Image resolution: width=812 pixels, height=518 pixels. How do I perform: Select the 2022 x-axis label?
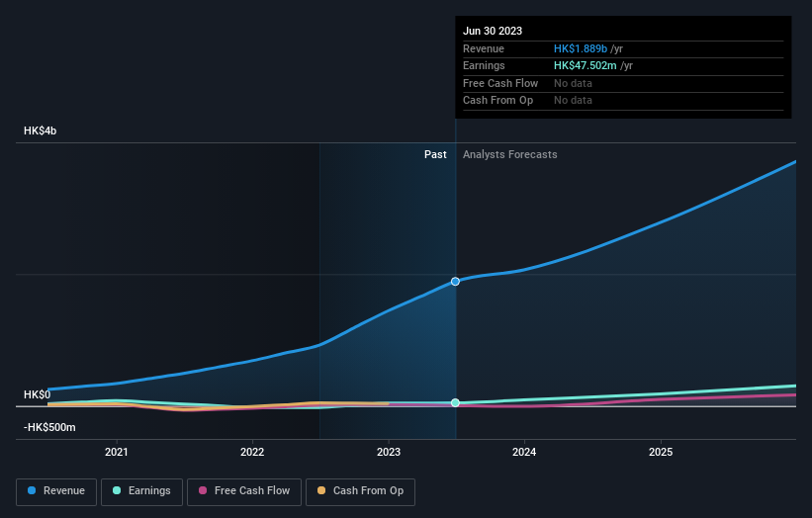point(252,452)
